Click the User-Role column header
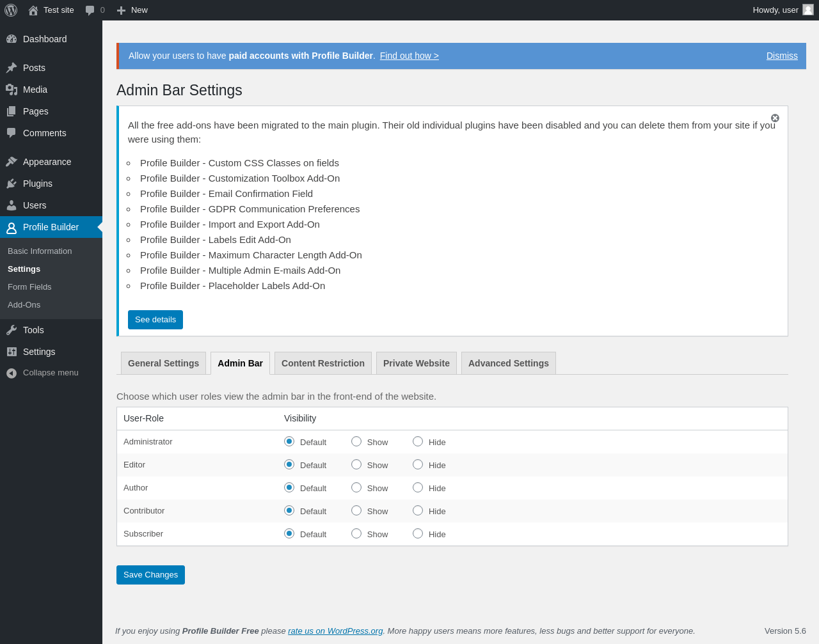The width and height of the screenshot is (819, 644). [x=143, y=418]
